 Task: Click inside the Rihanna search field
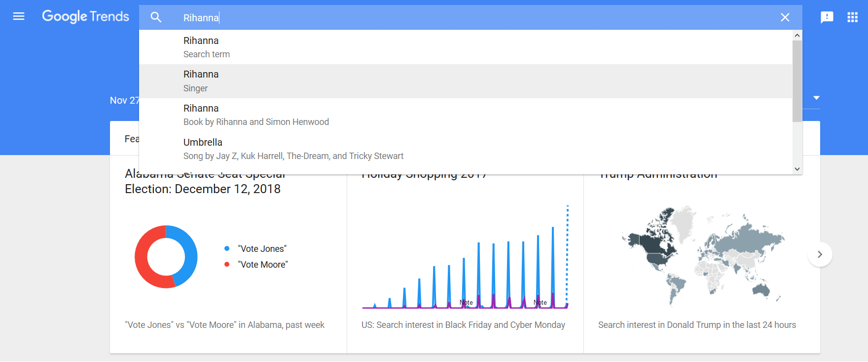(444, 18)
